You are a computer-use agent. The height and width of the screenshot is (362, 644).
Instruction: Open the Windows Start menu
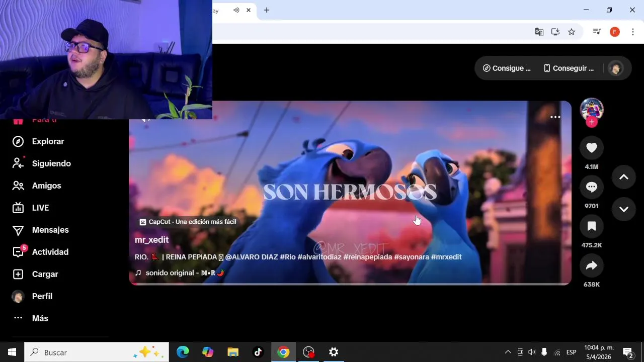(x=12, y=352)
